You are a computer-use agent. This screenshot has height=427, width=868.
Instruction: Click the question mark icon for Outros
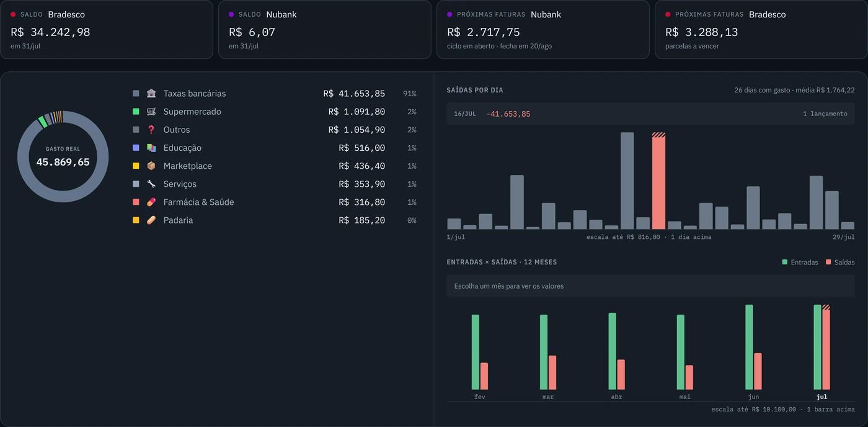click(151, 130)
